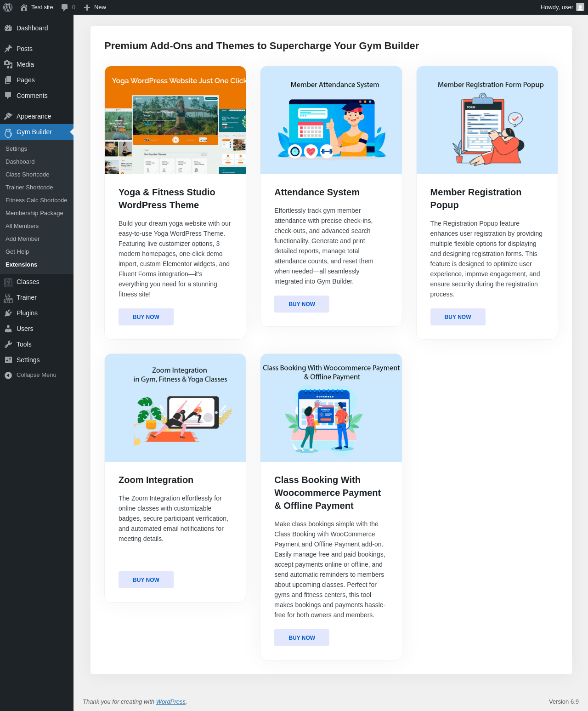Buy the Attendance System add-on

pos(302,304)
